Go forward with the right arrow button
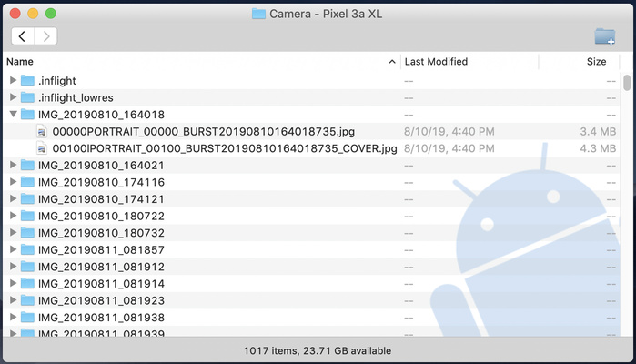This screenshot has height=364, width=636. coord(45,36)
